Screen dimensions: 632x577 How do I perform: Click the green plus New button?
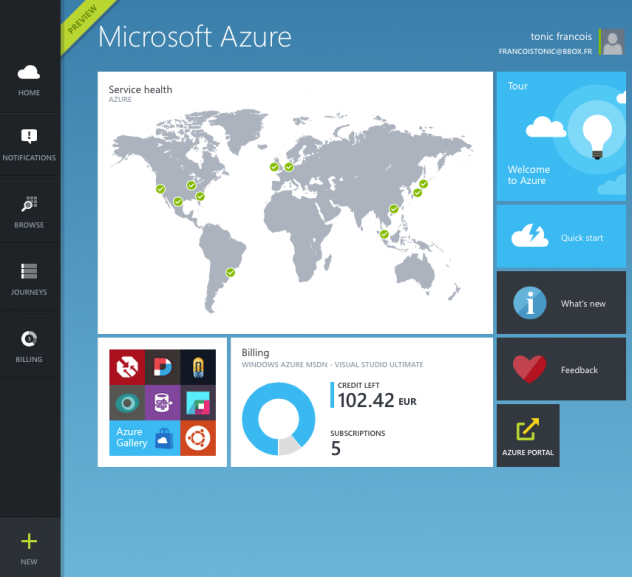[x=29, y=542]
